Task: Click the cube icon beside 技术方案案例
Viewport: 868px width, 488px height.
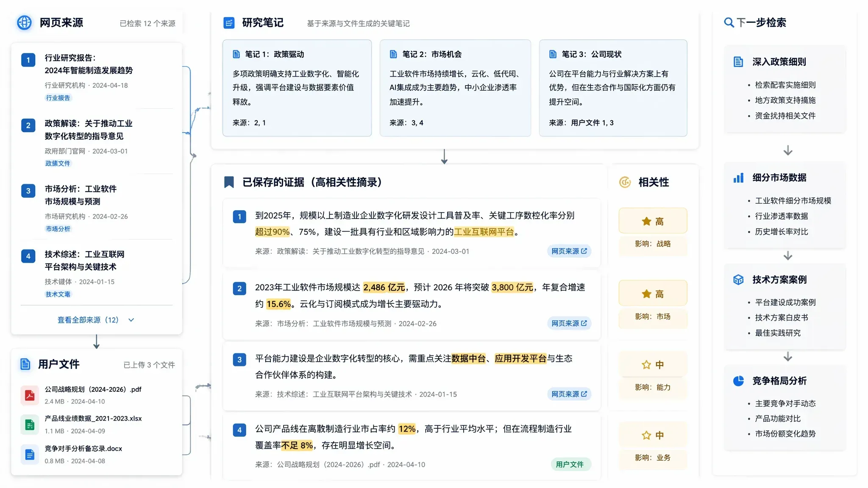Action: point(738,280)
